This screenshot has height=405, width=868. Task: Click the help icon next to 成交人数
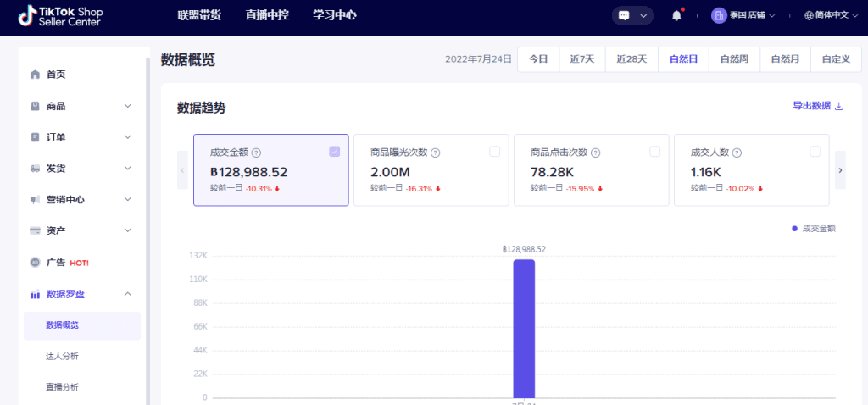point(737,153)
